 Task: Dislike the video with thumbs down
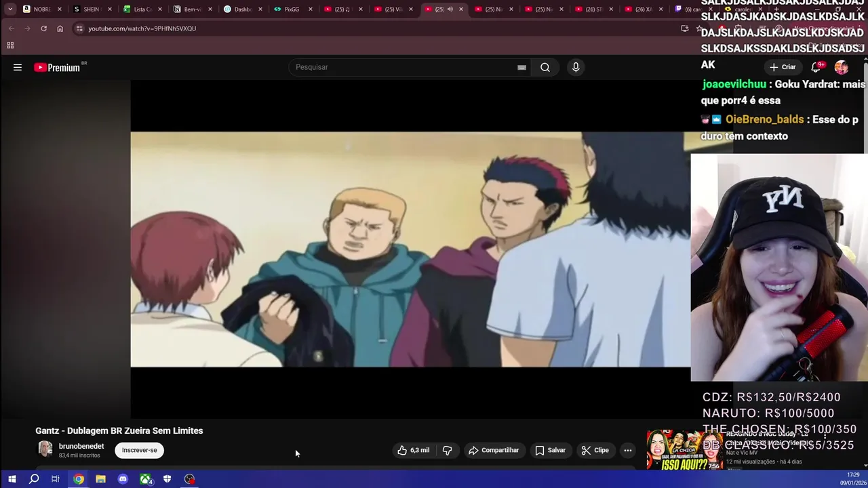tap(448, 450)
